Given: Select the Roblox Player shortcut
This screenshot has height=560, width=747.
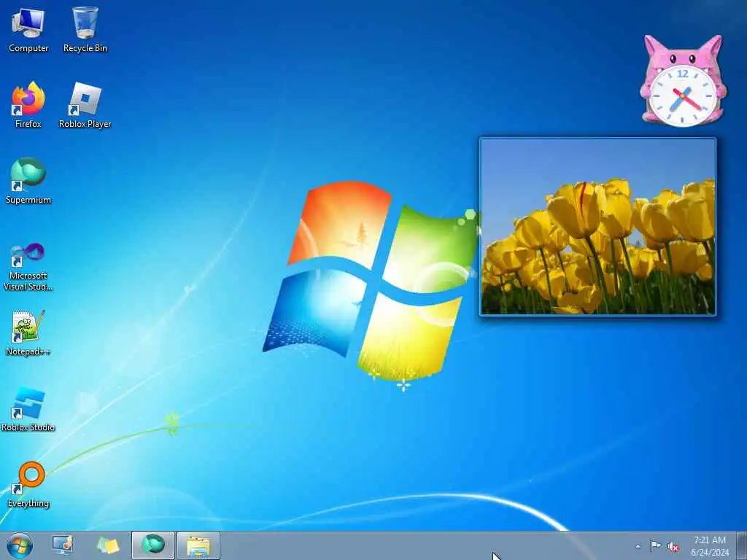Looking at the screenshot, I should point(85,105).
